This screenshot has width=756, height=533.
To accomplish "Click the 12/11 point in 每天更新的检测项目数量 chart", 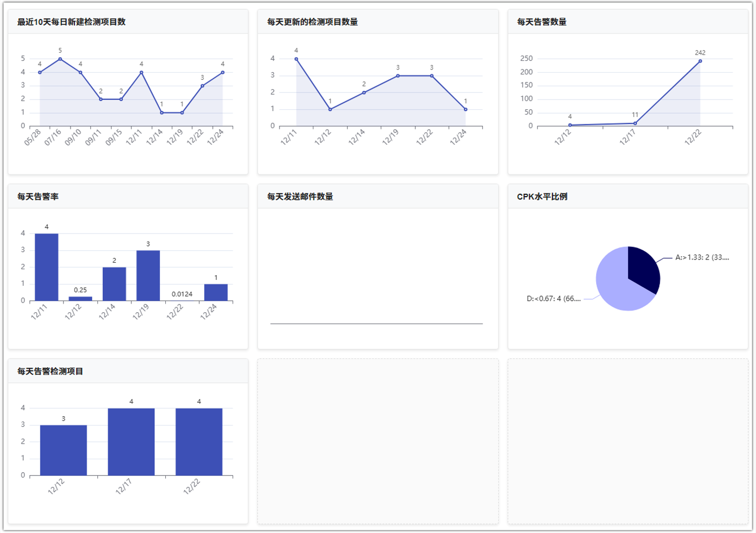I will pos(296,59).
